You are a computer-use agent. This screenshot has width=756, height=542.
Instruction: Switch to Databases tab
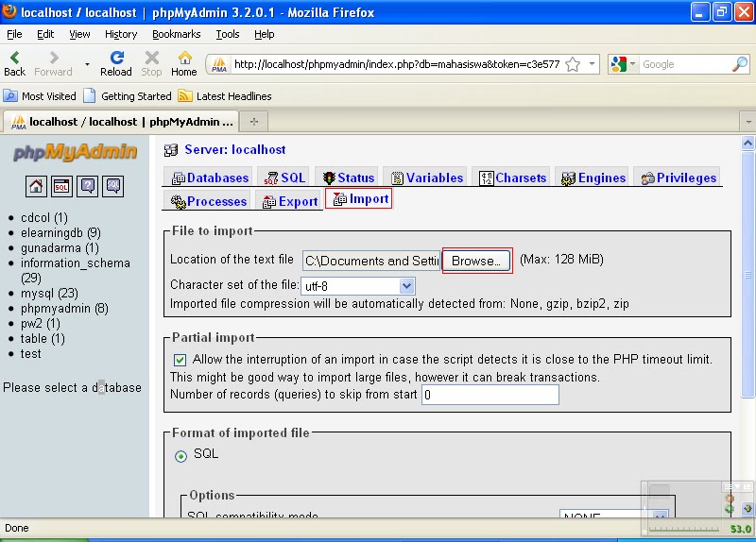pos(210,178)
